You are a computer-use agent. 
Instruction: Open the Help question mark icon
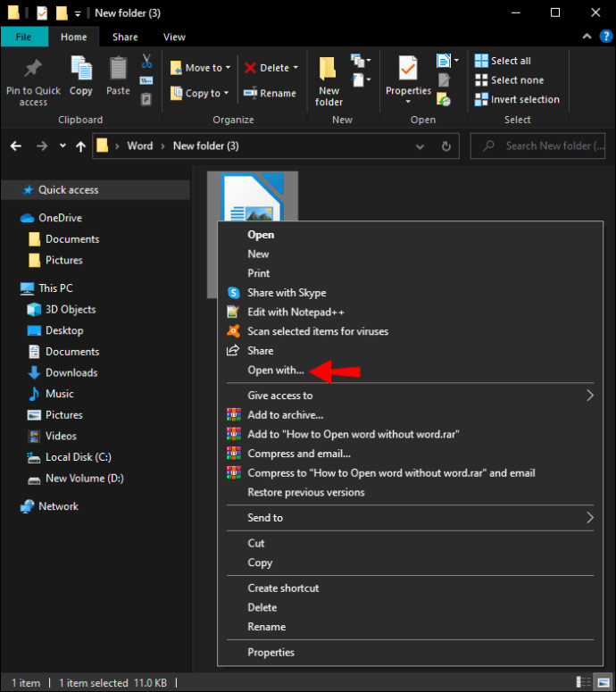[x=606, y=37]
